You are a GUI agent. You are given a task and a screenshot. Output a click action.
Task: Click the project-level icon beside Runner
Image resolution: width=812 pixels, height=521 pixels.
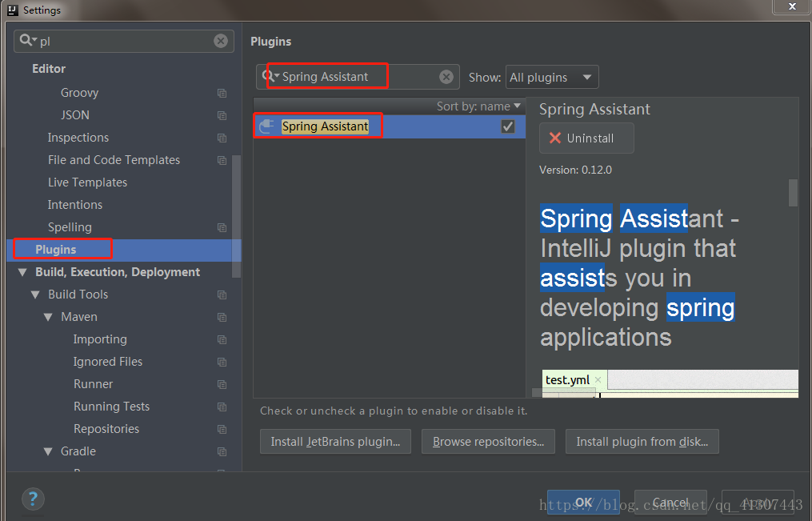222,384
